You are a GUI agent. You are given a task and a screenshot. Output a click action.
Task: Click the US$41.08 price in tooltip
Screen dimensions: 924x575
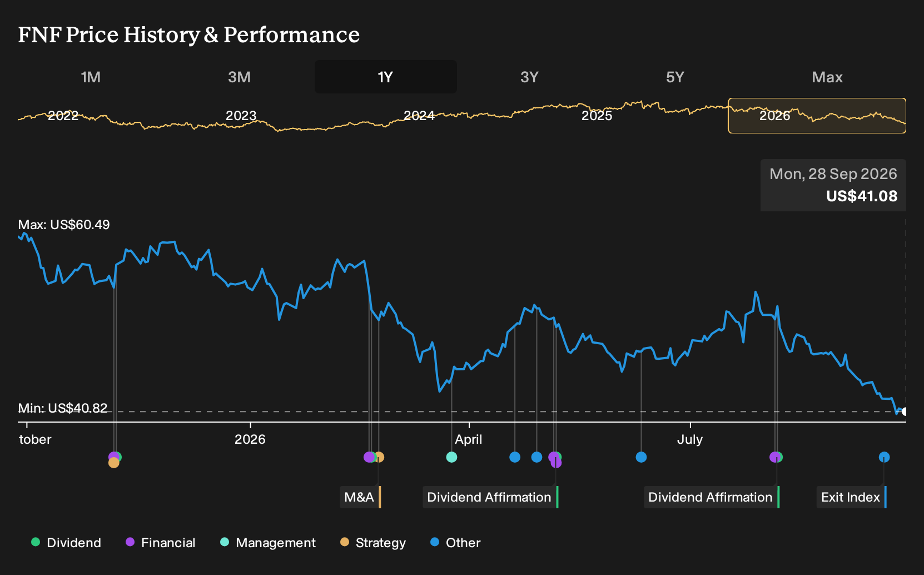click(x=862, y=196)
